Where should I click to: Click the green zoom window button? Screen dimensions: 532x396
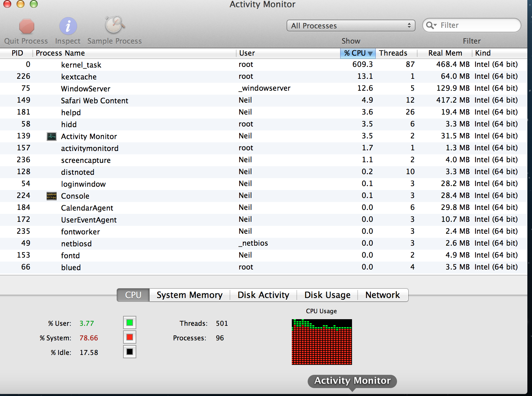click(x=34, y=4)
